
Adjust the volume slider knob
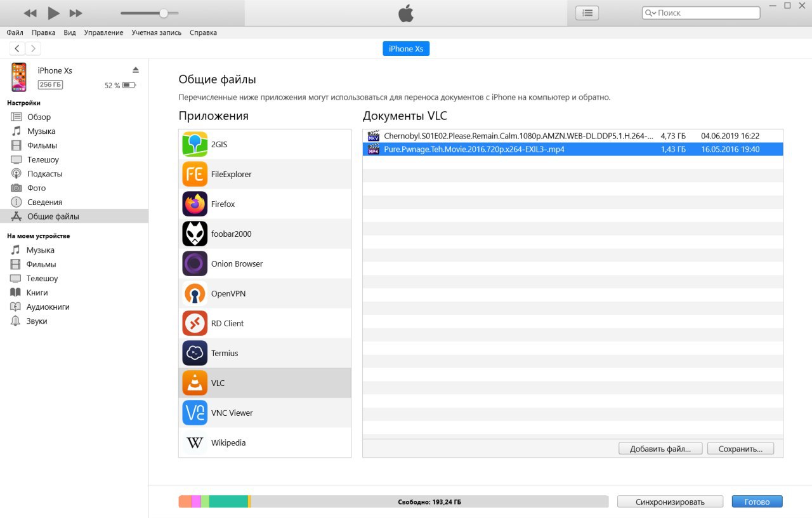[x=164, y=13]
